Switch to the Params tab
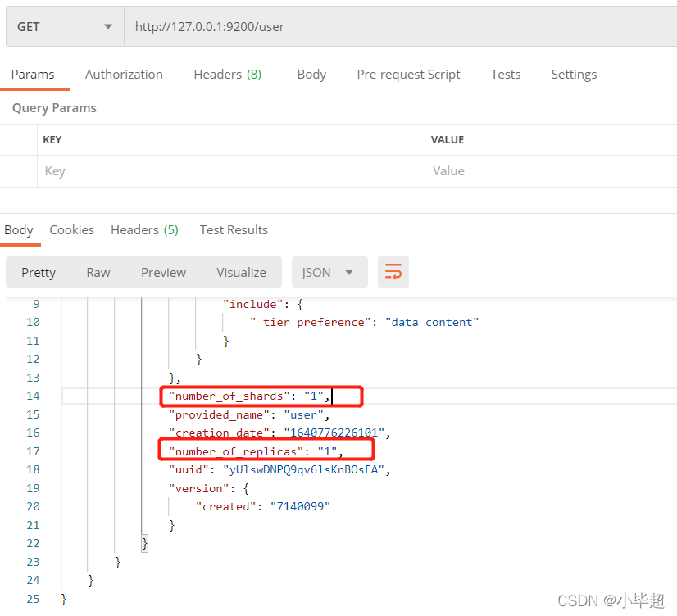677x616 pixels. pyautogui.click(x=33, y=75)
